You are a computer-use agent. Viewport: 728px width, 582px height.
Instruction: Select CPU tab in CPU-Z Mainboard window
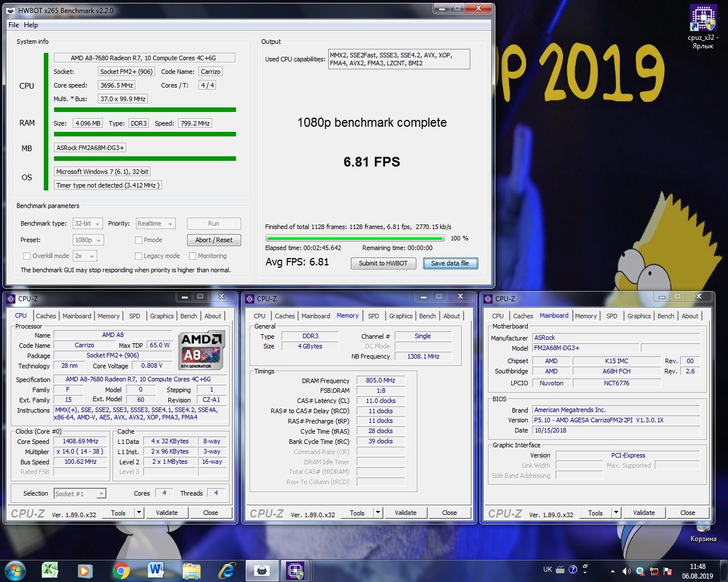click(498, 316)
